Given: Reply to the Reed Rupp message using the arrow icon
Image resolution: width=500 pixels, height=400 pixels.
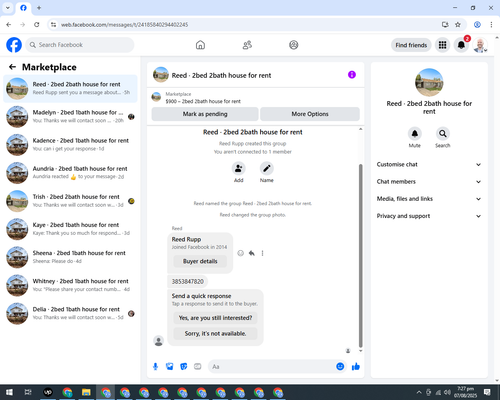Looking at the screenshot, I should pyautogui.click(x=252, y=253).
